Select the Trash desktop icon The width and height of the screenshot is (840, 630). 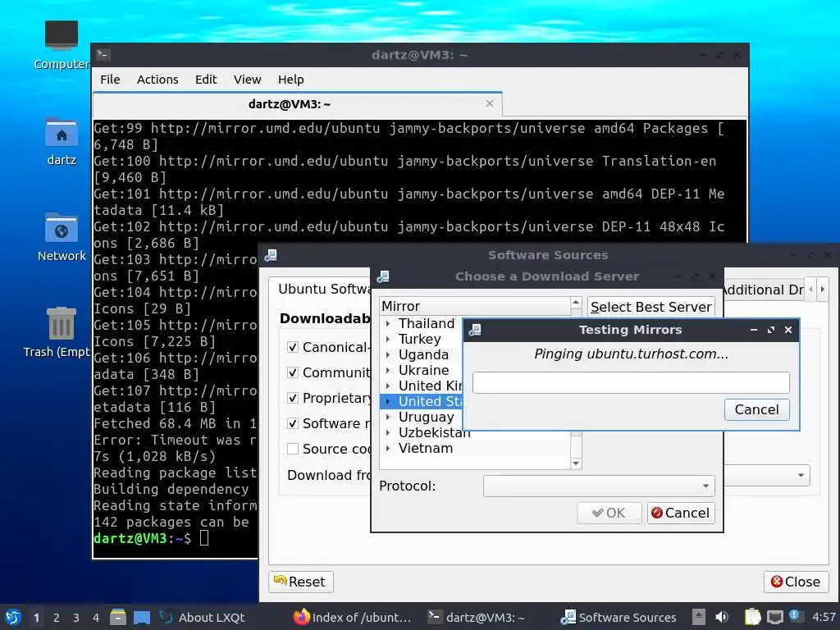click(57, 332)
